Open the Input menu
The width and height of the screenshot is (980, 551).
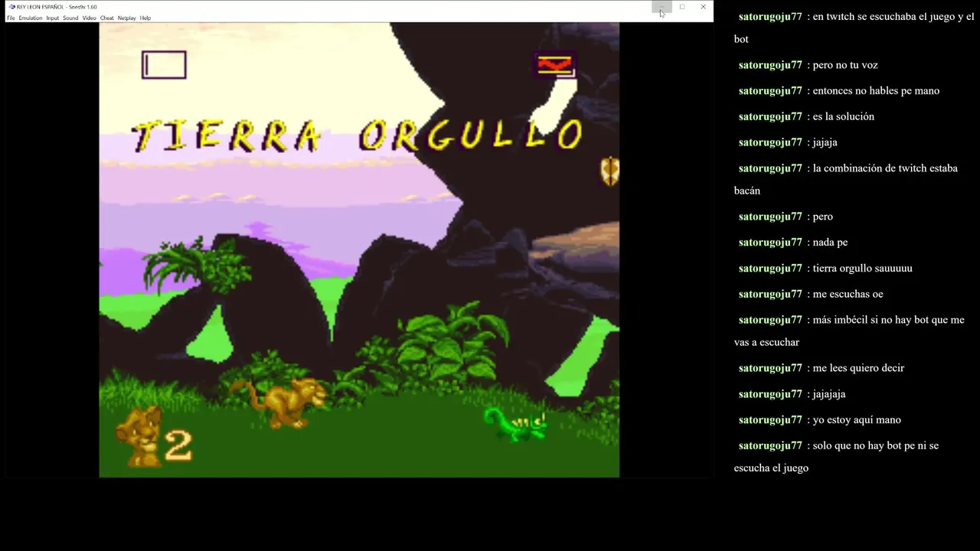pyautogui.click(x=52, y=18)
